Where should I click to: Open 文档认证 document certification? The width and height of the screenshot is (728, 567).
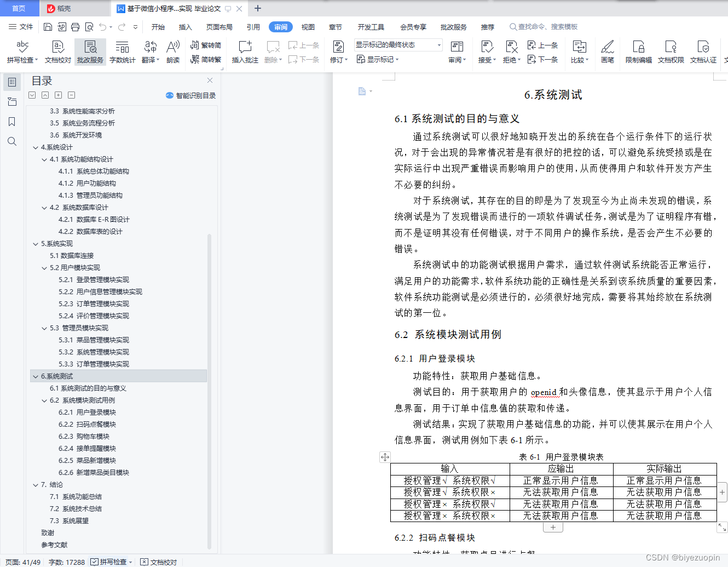pyautogui.click(x=703, y=52)
